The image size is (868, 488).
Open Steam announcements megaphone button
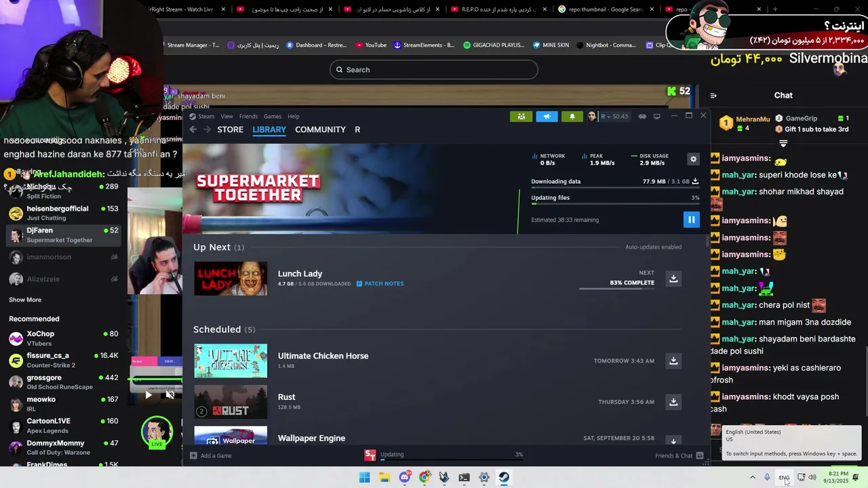(547, 116)
